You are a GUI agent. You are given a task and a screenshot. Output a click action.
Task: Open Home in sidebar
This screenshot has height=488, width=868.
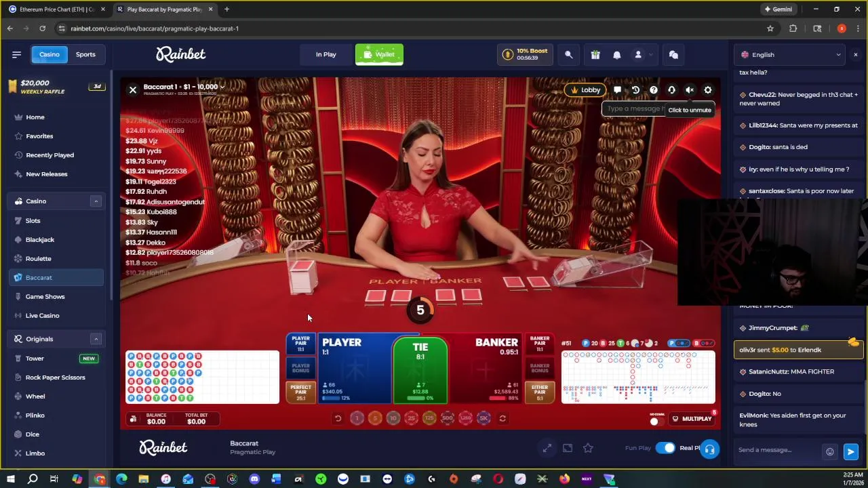click(x=56, y=117)
